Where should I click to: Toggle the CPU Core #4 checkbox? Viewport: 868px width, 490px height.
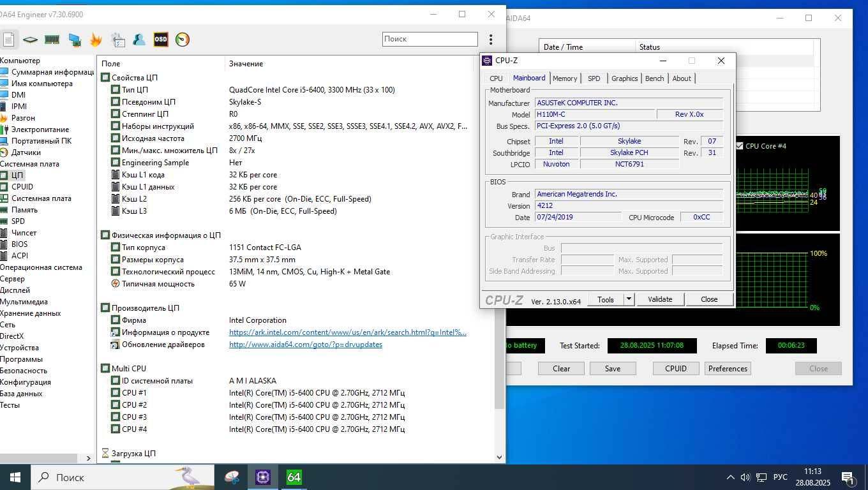point(740,146)
